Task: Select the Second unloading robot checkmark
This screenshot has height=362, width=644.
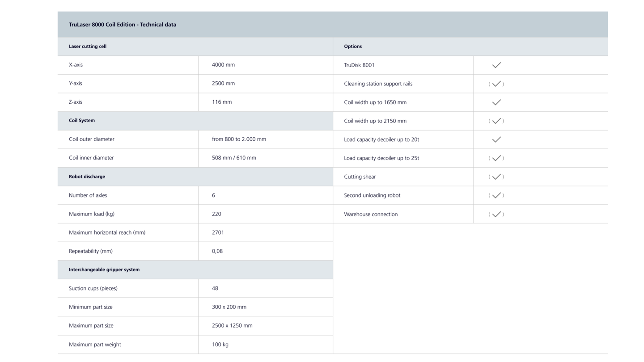Action: coord(496,195)
